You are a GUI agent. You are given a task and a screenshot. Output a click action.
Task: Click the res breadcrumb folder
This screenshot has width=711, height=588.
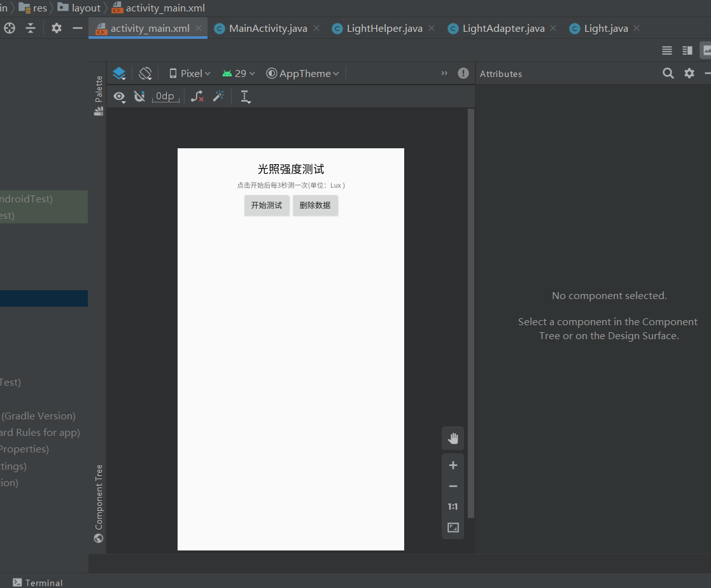(x=33, y=8)
